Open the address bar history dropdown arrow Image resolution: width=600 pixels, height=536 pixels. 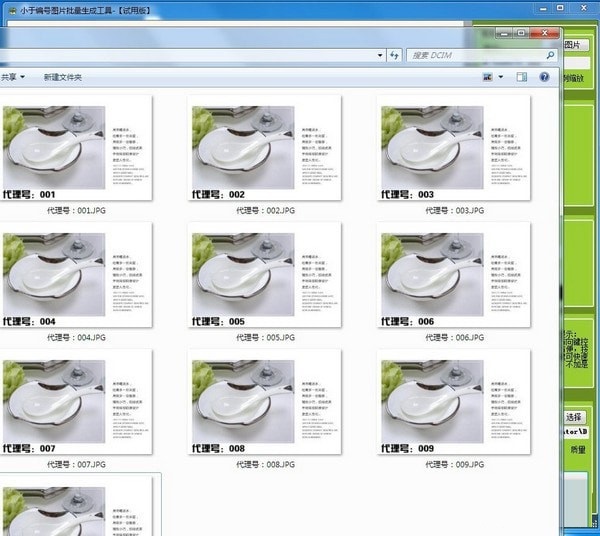tap(380, 55)
